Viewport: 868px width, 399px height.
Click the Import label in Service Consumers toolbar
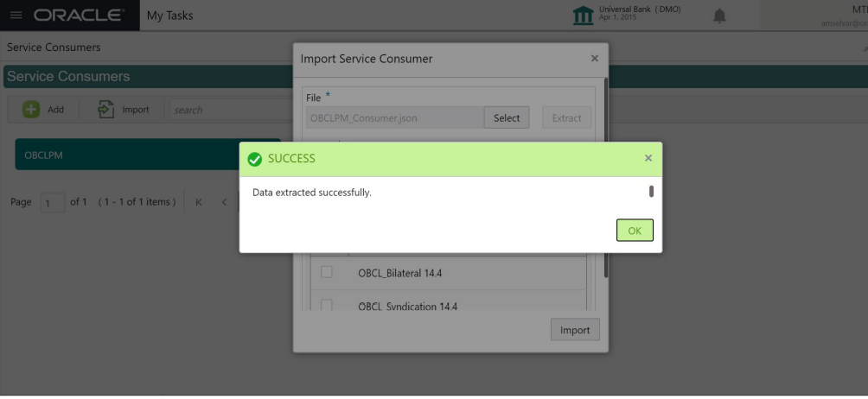point(136,110)
